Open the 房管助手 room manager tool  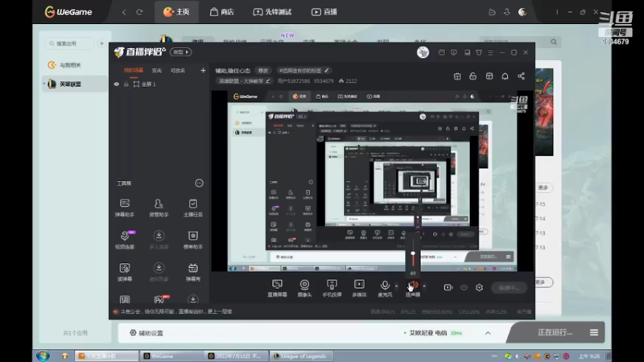pyautogui.click(x=159, y=208)
